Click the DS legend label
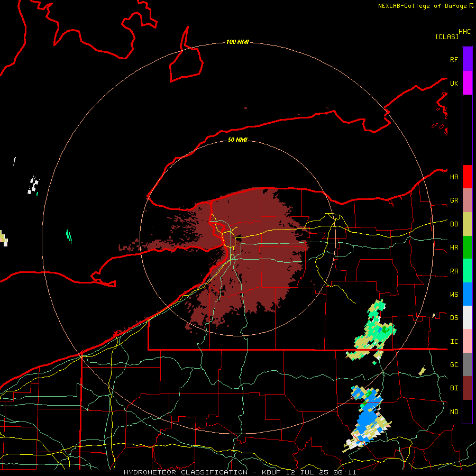The height and width of the screenshot is (476, 476). 454,318
